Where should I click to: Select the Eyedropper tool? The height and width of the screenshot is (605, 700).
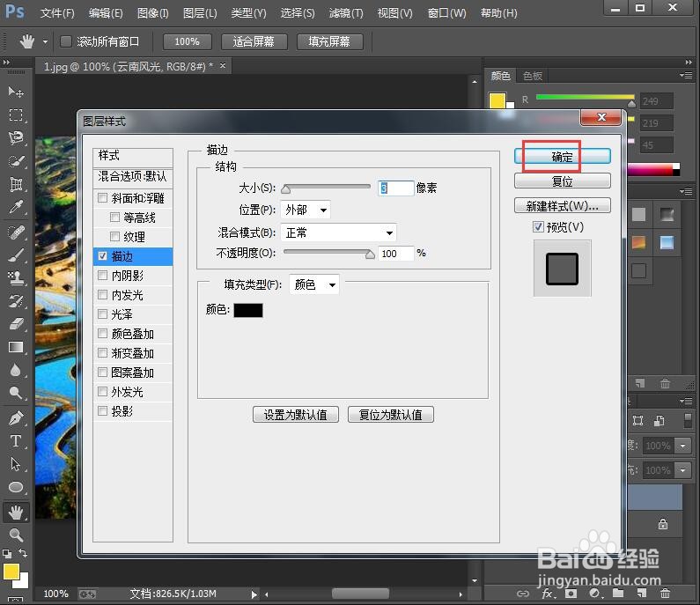click(16, 208)
